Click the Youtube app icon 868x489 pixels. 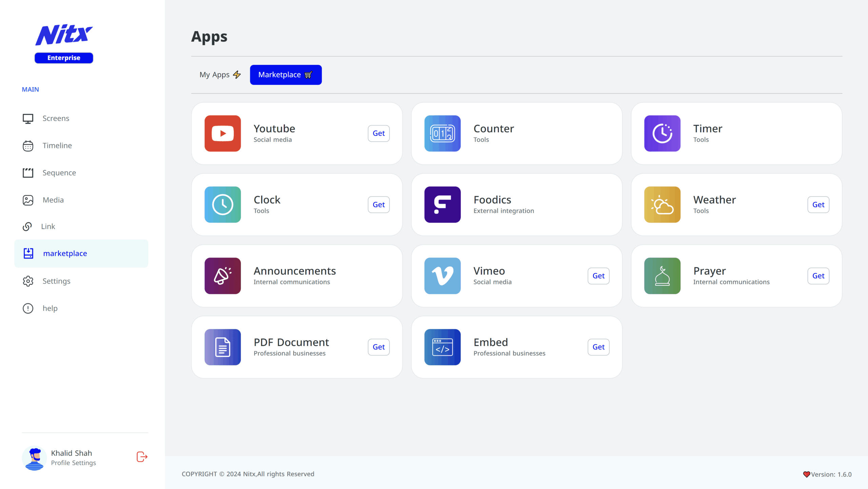222,133
